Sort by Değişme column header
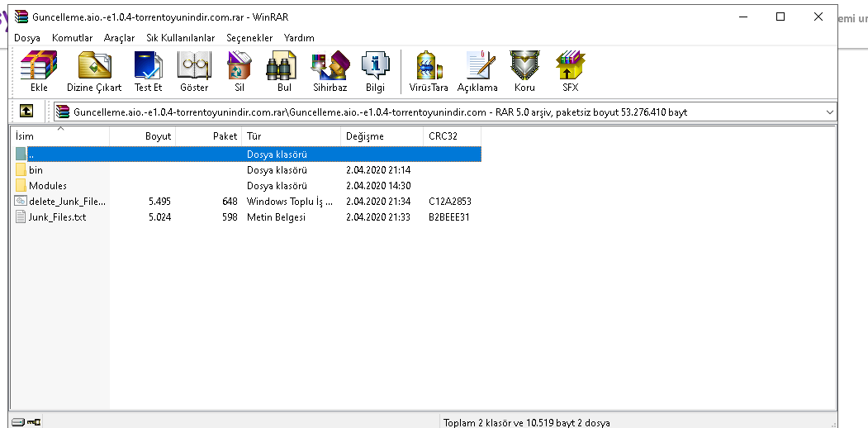Viewport: 868px width, 428px height. coord(382,136)
